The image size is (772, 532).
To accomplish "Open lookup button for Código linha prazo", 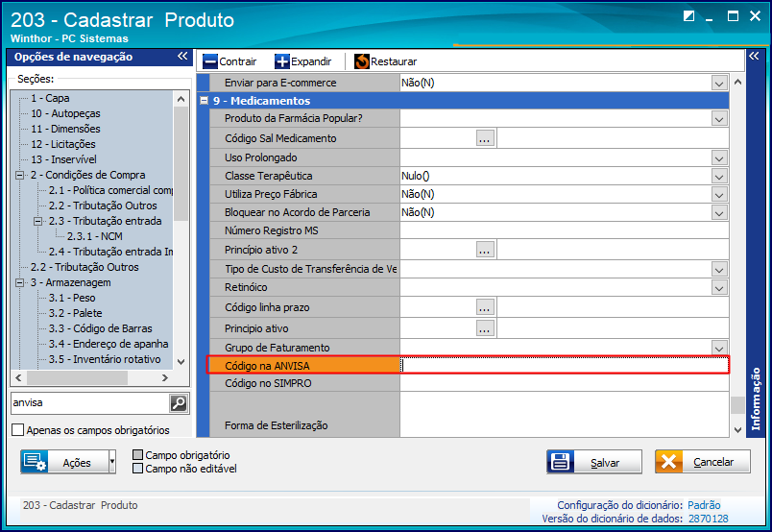I will [x=485, y=307].
